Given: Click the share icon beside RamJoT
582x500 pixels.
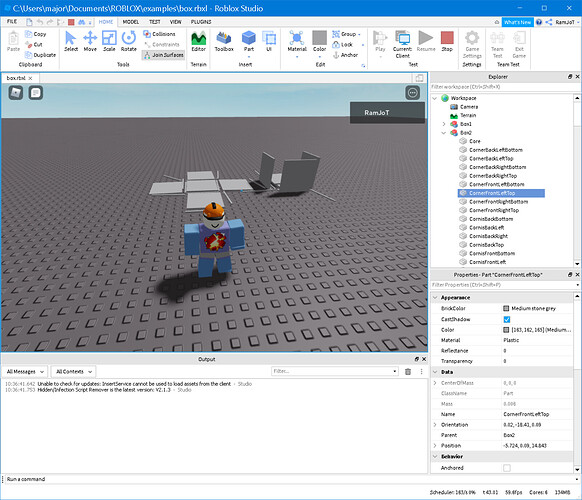Looking at the screenshot, I should 549,22.
